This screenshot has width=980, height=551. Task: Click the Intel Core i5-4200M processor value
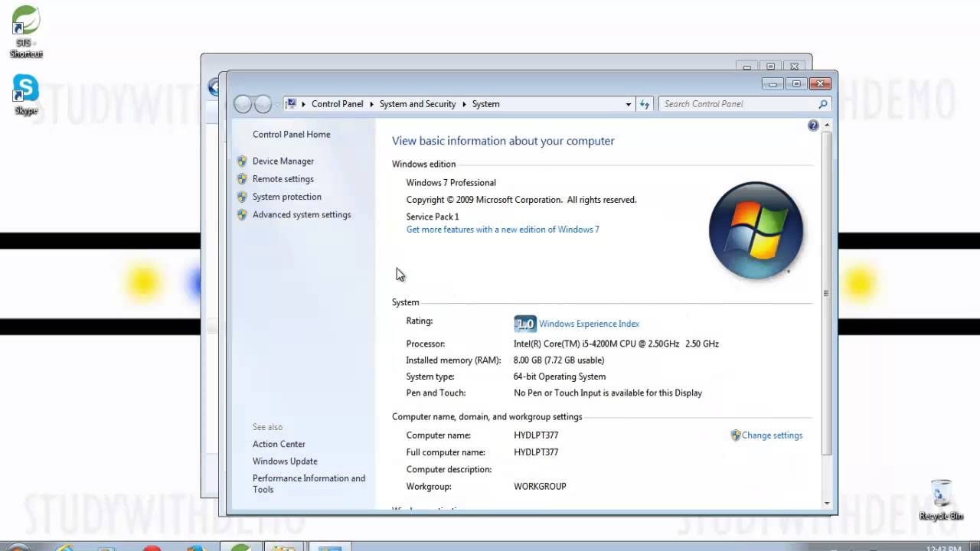click(616, 344)
